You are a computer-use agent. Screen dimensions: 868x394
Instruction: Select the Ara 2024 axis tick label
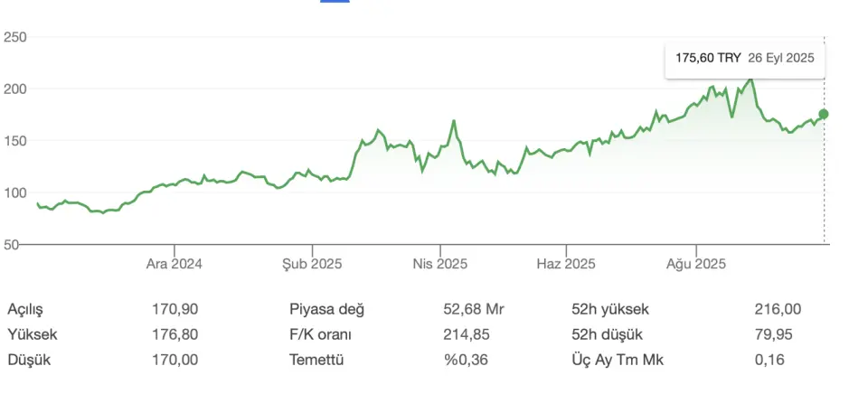(x=174, y=264)
